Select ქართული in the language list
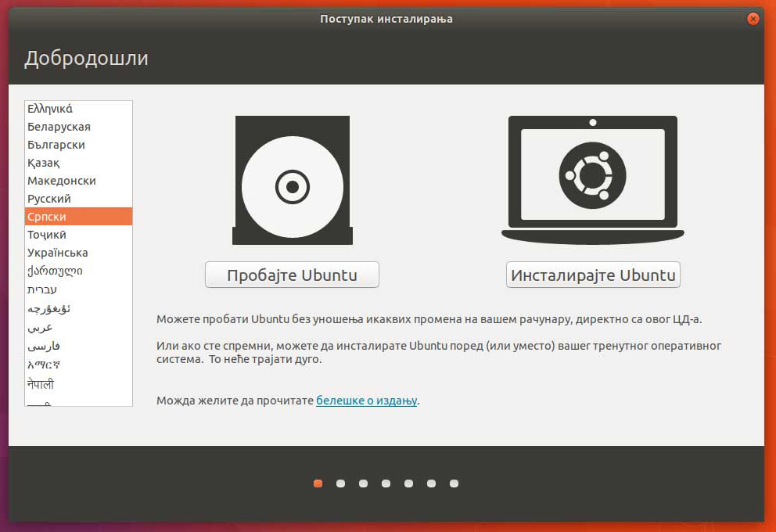This screenshot has width=776, height=532. tap(79, 271)
